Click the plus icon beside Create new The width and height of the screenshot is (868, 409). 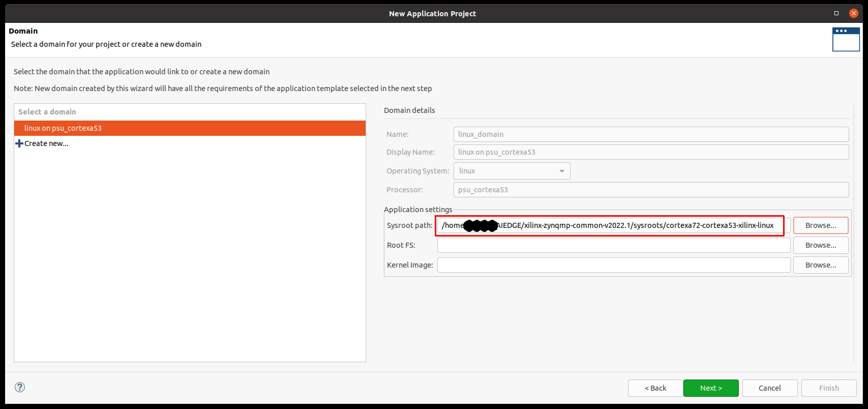[19, 143]
